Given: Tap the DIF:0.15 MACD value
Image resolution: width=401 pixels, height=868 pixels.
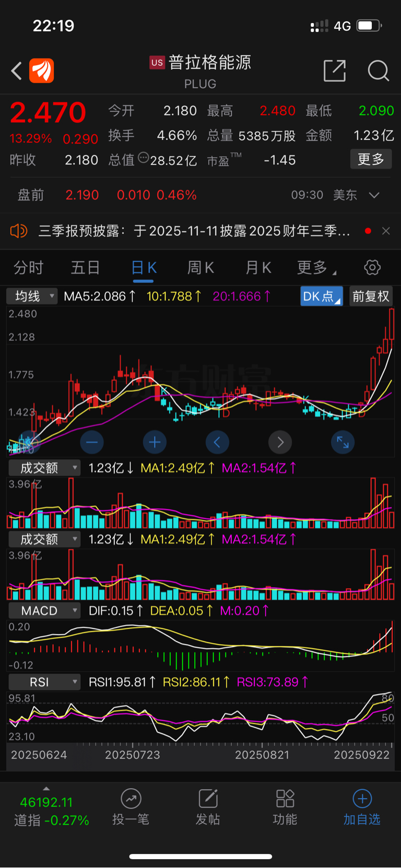Looking at the screenshot, I should point(115,611).
